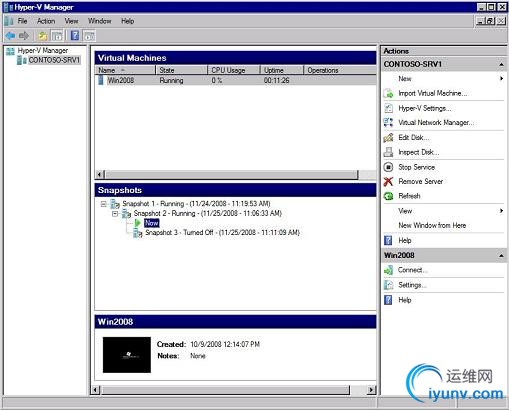Collapse the Snapshot 2 tree node

[115, 213]
